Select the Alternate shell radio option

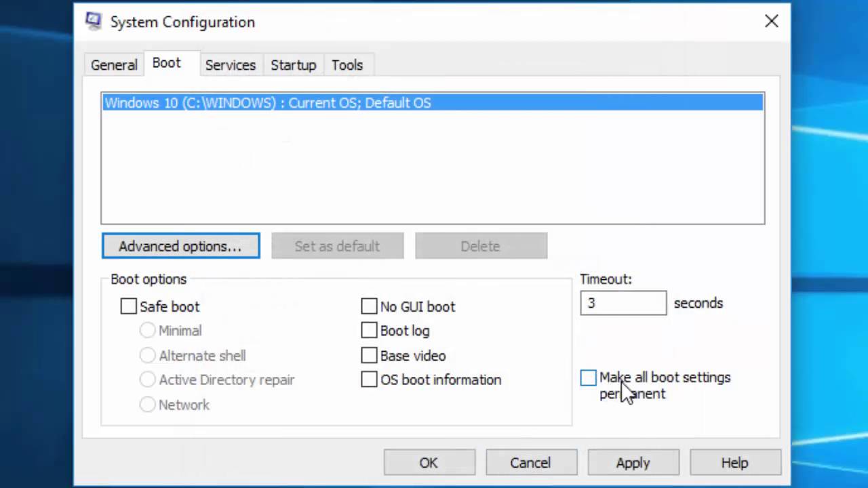147,355
